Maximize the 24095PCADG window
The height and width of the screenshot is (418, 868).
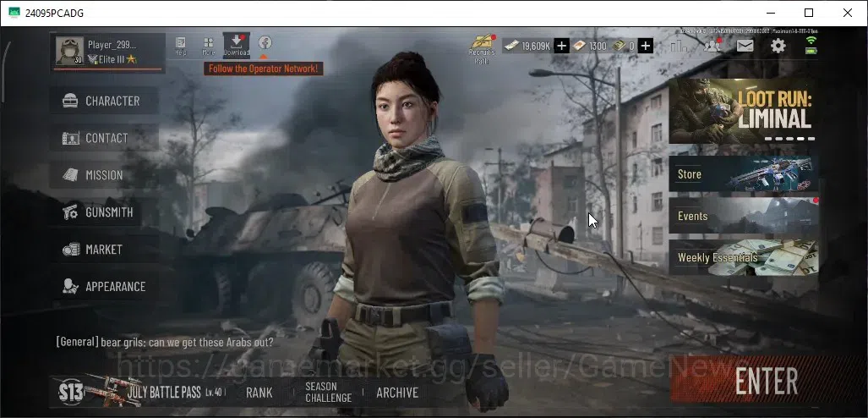point(808,13)
